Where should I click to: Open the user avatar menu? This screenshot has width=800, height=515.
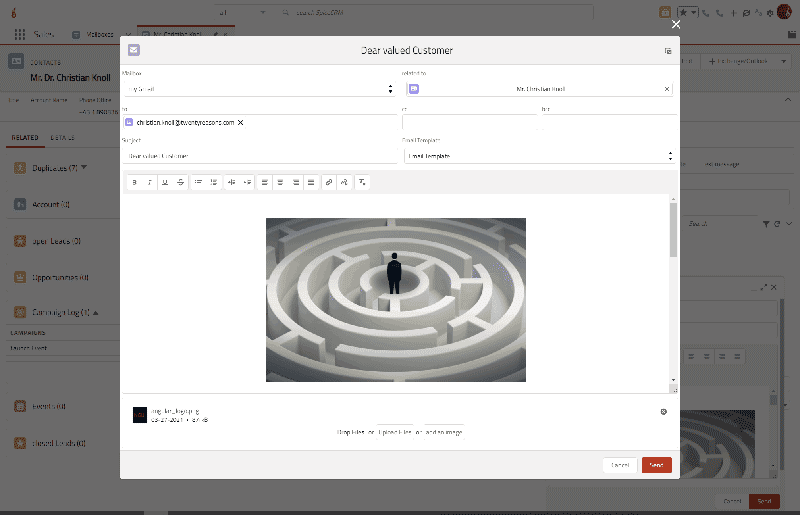click(x=784, y=12)
